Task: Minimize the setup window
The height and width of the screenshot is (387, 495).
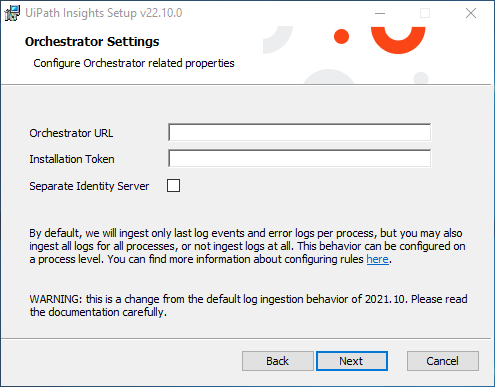Action: tap(380, 13)
